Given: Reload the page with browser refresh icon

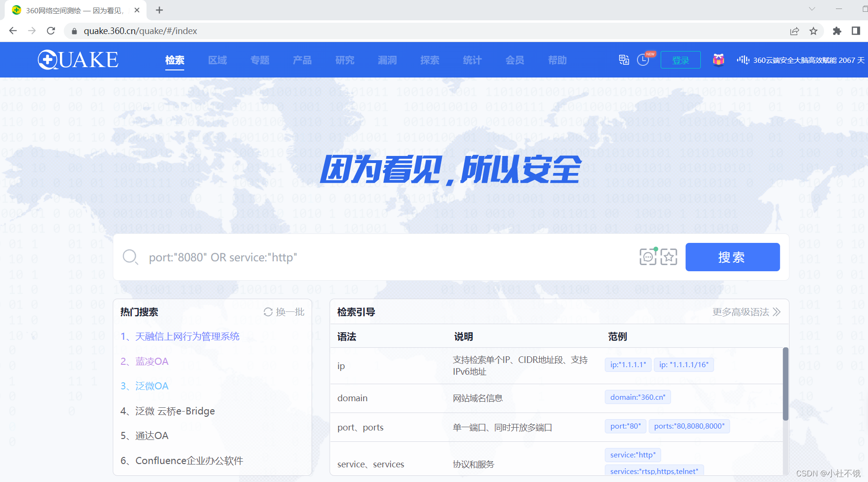Looking at the screenshot, I should (x=51, y=31).
